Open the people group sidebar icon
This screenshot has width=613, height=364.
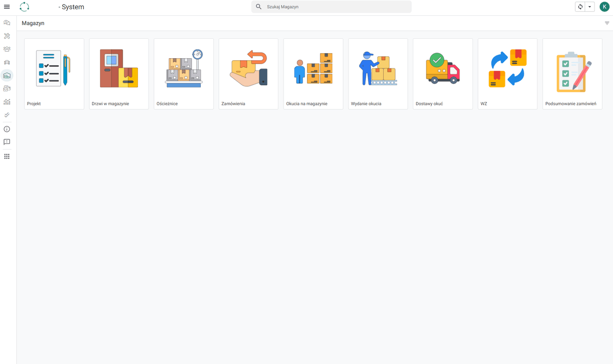coord(7,50)
